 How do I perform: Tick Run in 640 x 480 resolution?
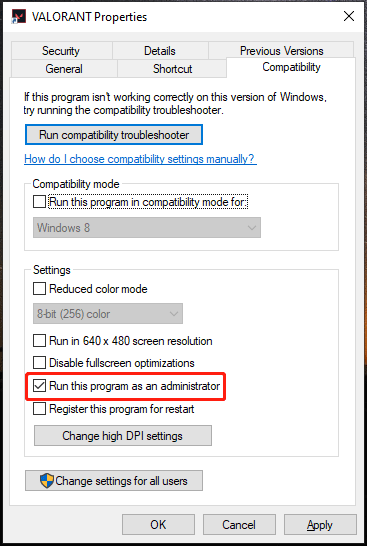click(39, 341)
